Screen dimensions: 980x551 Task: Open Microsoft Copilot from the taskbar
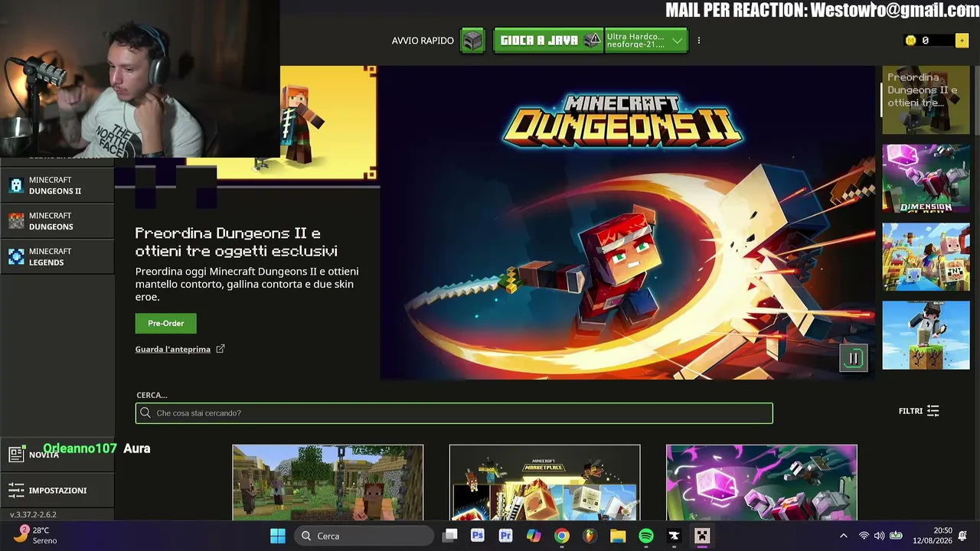[534, 536]
